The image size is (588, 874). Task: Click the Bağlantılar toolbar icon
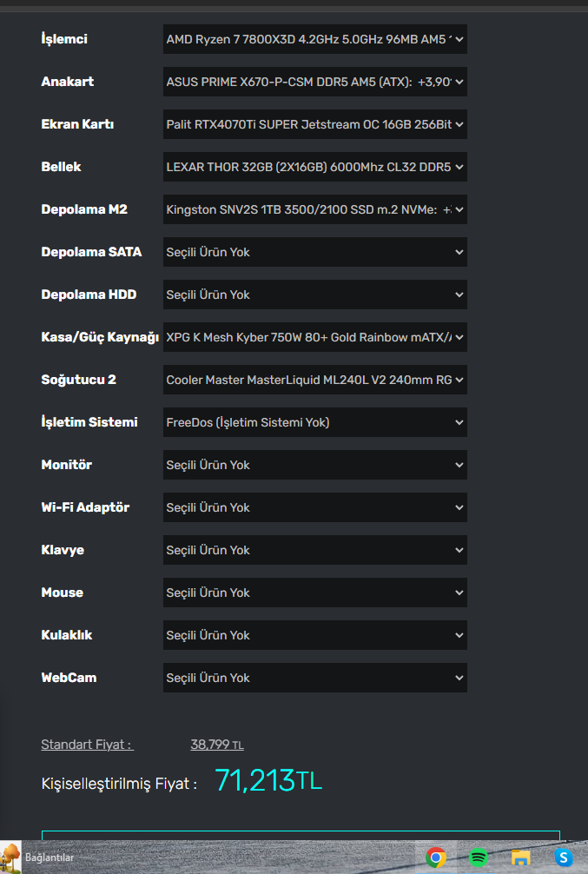click(11, 857)
